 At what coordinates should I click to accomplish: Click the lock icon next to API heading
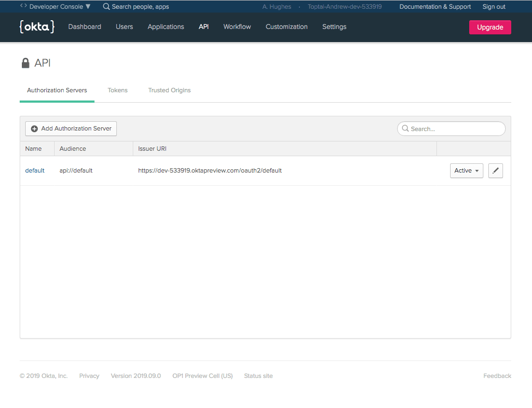pyautogui.click(x=26, y=63)
